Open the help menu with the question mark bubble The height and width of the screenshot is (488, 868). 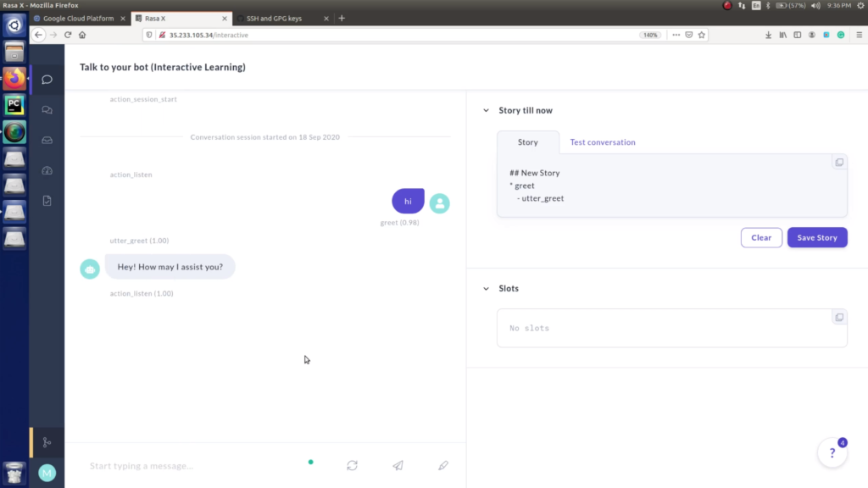[x=832, y=452]
